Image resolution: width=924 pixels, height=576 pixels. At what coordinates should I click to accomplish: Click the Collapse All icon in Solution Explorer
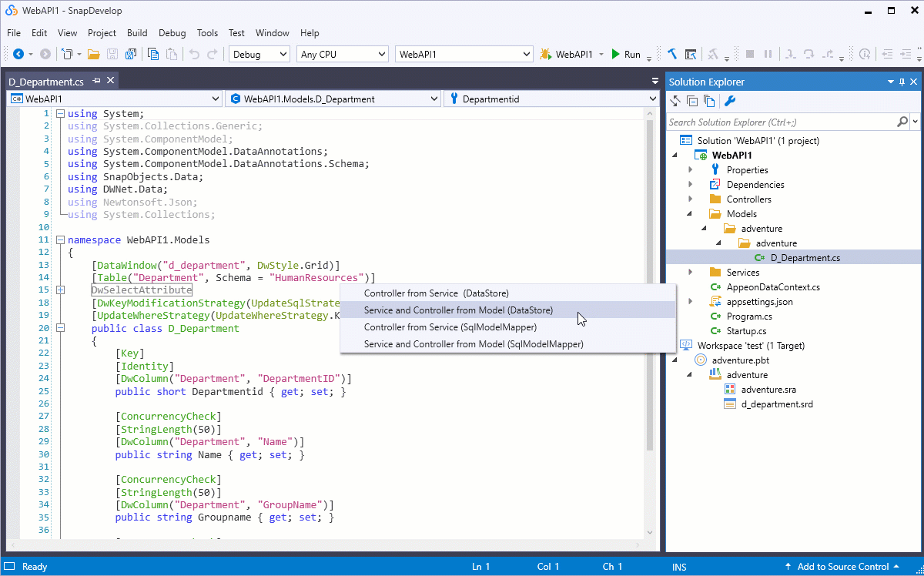point(692,101)
